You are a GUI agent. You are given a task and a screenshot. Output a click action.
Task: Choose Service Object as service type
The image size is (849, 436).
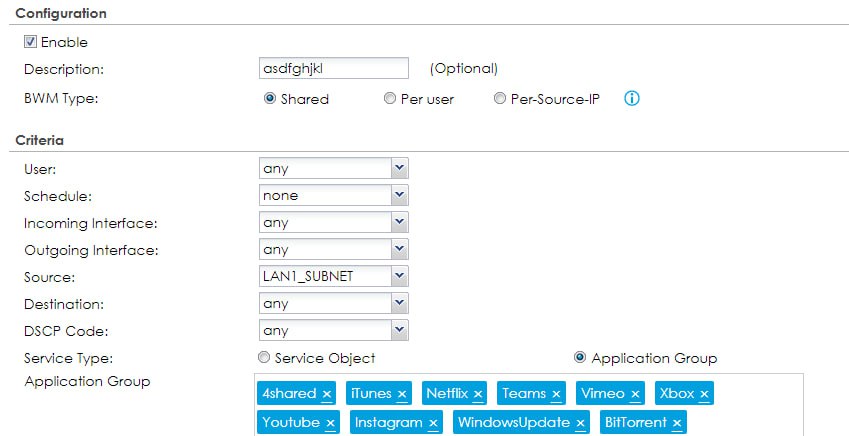point(264,358)
